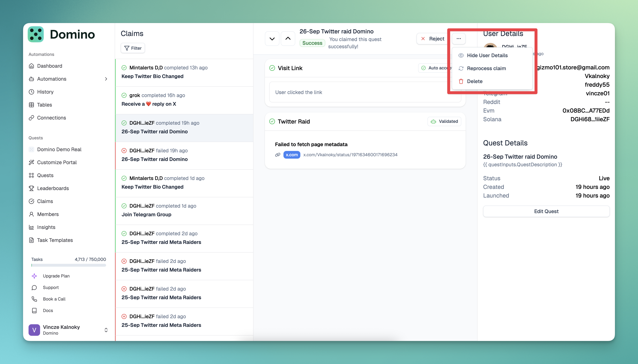
Task: Open the x.com tweet status link
Action: (350, 155)
